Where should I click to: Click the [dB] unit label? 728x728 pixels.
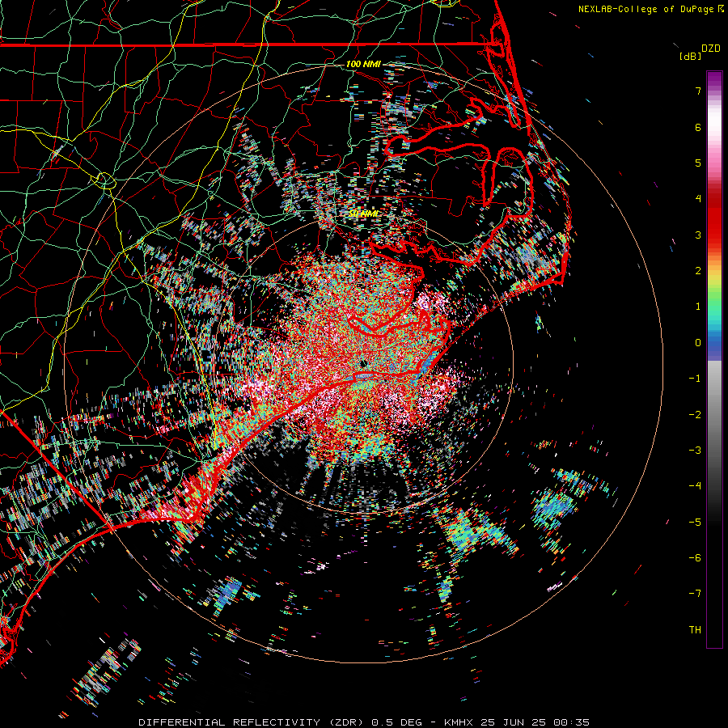pyautogui.click(x=691, y=56)
